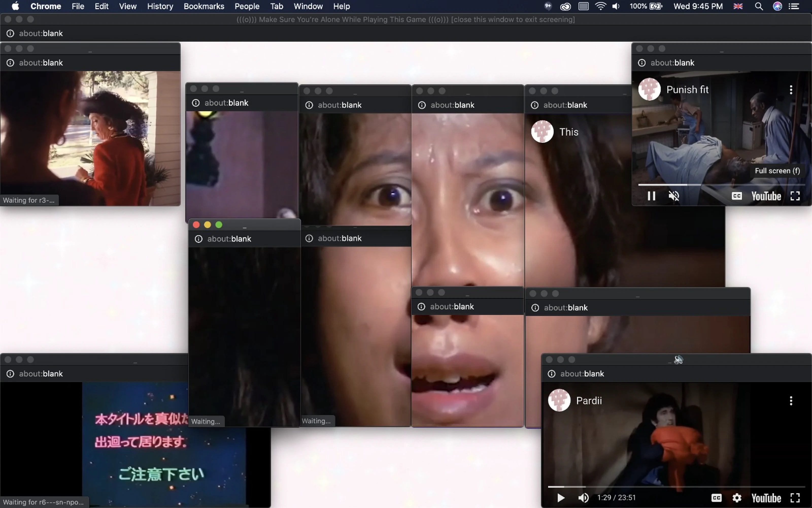Image resolution: width=812 pixels, height=508 pixels.
Task: Enter full screen on Punish fit video
Action: point(795,196)
